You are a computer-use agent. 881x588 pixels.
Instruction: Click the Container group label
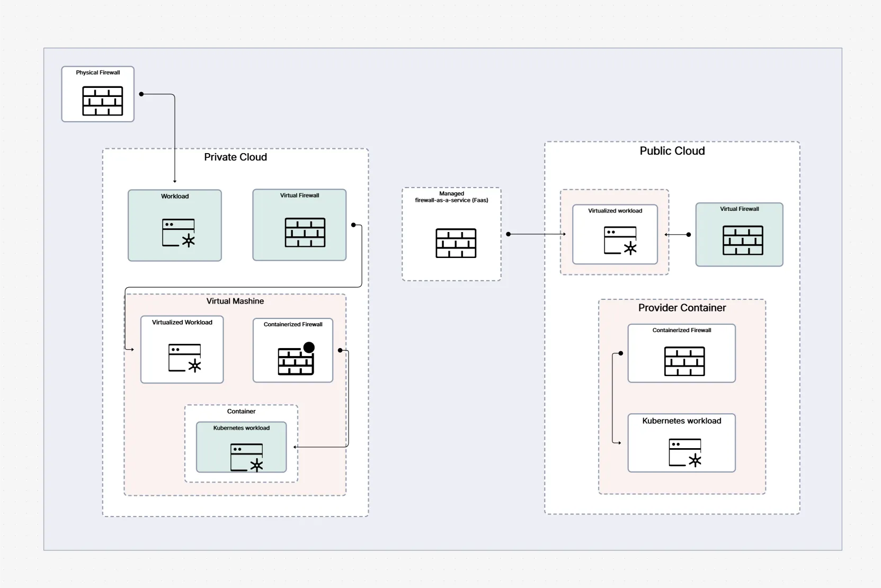coord(241,411)
